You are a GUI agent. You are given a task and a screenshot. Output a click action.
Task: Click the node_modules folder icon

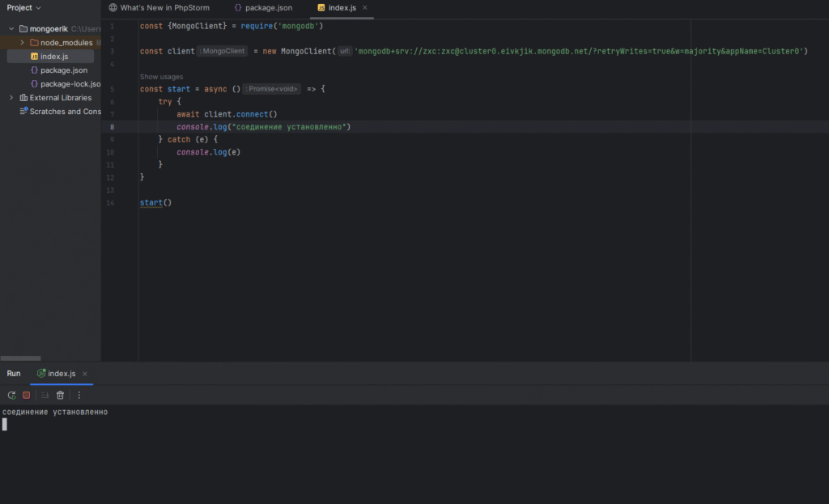point(34,43)
